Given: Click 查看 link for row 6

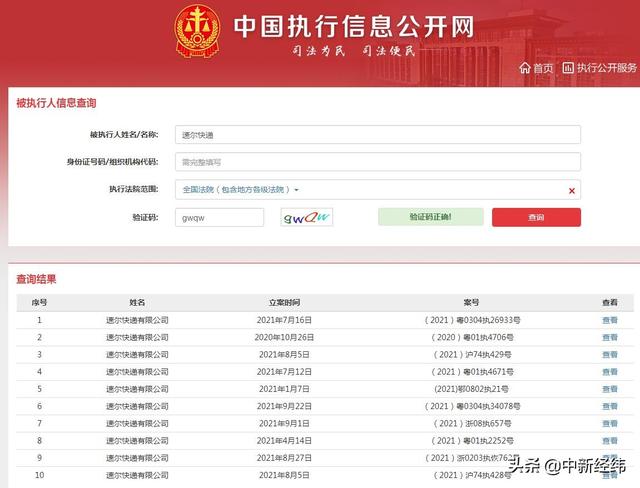Looking at the screenshot, I should point(610,406).
